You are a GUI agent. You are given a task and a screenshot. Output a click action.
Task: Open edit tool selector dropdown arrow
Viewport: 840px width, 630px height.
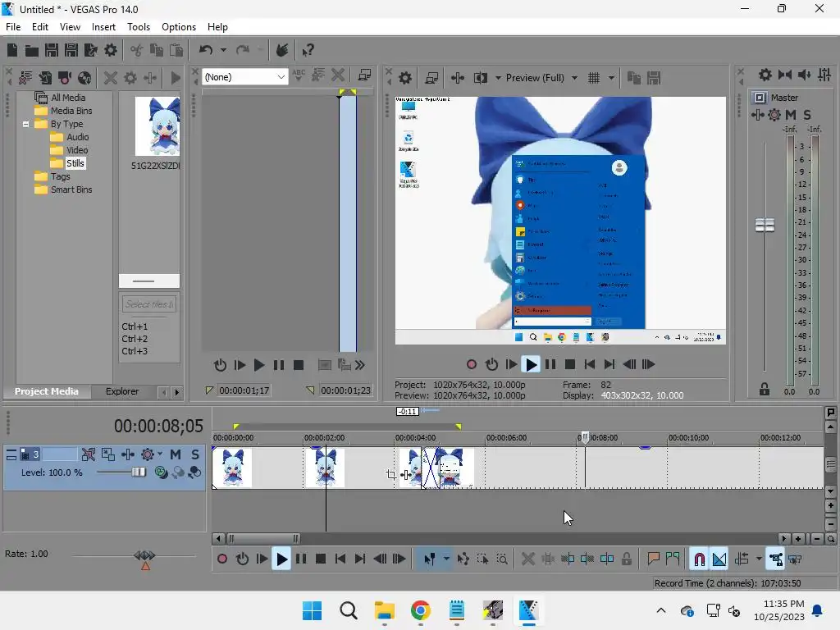446,559
